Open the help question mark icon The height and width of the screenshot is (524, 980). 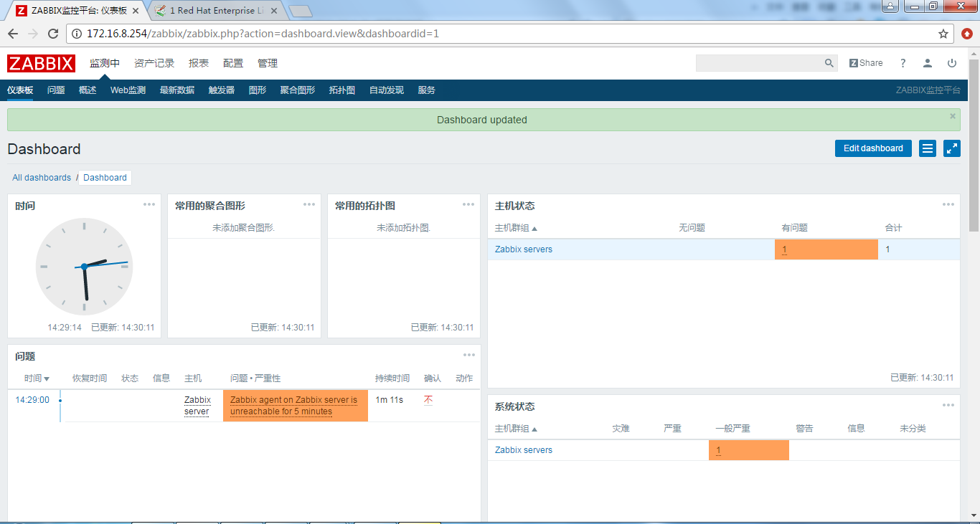click(903, 63)
